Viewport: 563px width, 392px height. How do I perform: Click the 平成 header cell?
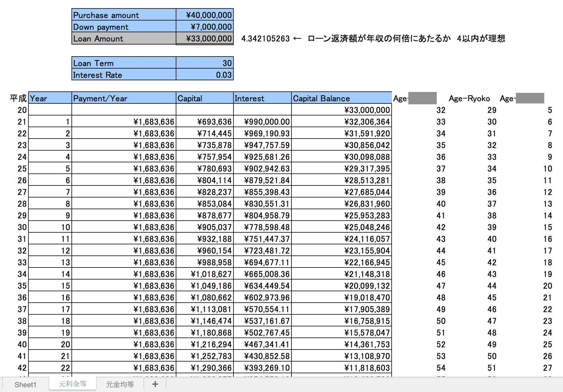pyautogui.click(x=18, y=98)
